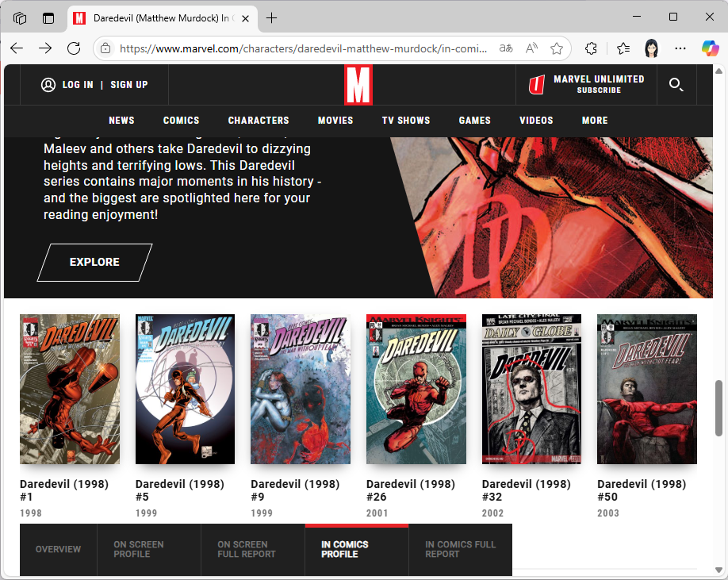Click the SIGN UP link
The image size is (728, 580).
(x=129, y=85)
